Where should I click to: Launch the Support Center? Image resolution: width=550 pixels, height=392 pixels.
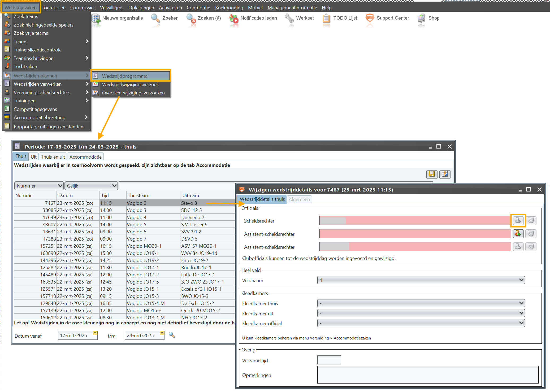[370, 18]
